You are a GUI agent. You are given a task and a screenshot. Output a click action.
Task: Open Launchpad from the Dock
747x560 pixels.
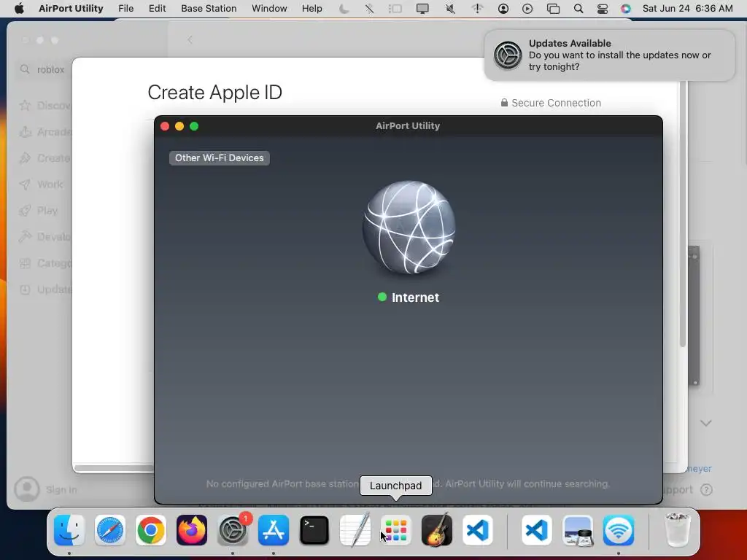point(396,530)
